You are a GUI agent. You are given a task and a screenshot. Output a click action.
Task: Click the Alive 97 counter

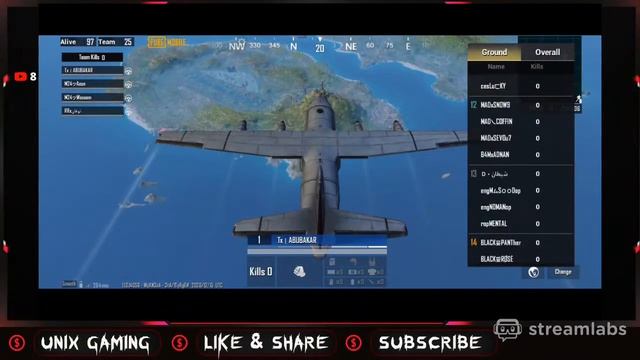tap(77, 42)
